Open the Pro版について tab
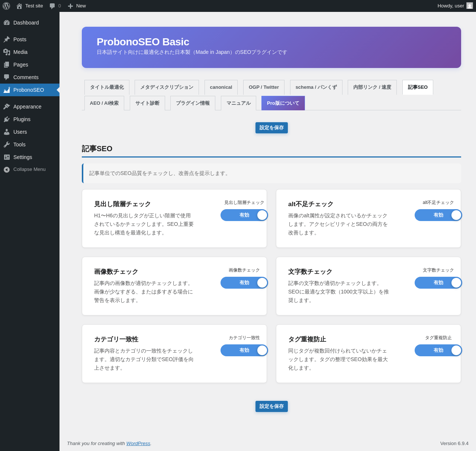Image resolution: width=476 pixels, height=451 pixels. [x=283, y=103]
